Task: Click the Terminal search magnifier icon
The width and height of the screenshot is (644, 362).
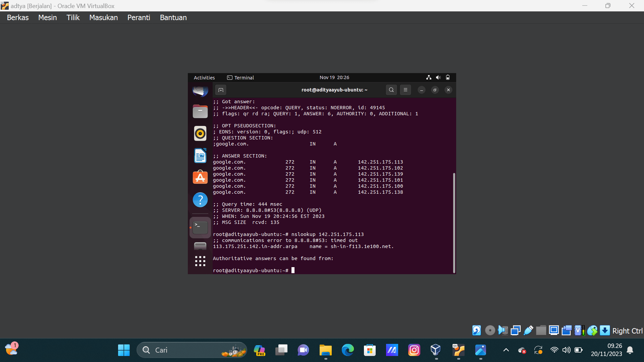Action: click(391, 90)
